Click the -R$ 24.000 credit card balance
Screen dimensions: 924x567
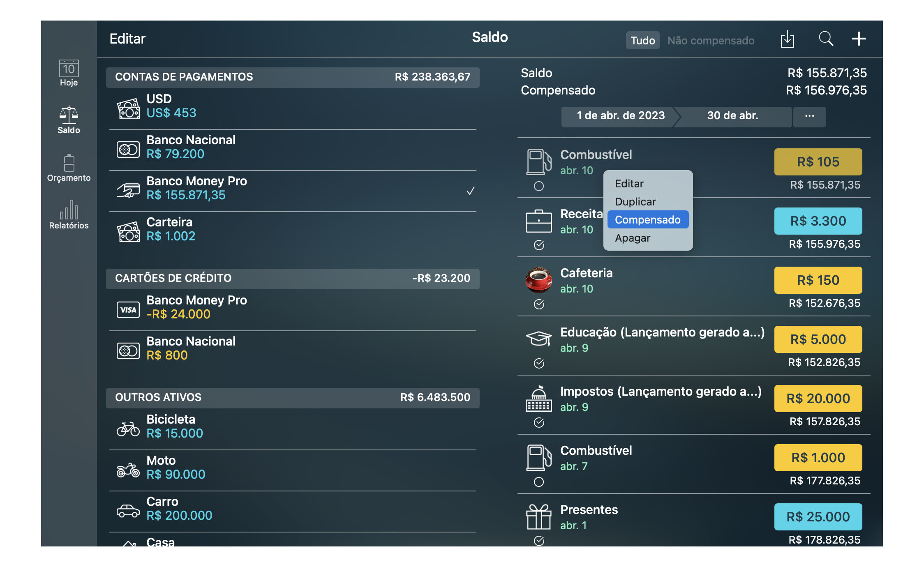tap(178, 314)
